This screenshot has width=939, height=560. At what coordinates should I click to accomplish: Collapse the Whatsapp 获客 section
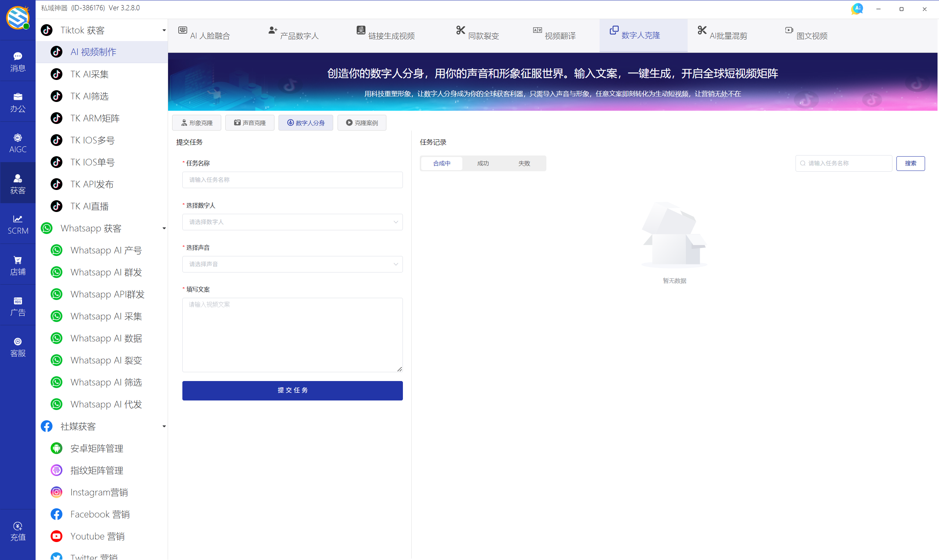coord(164,228)
